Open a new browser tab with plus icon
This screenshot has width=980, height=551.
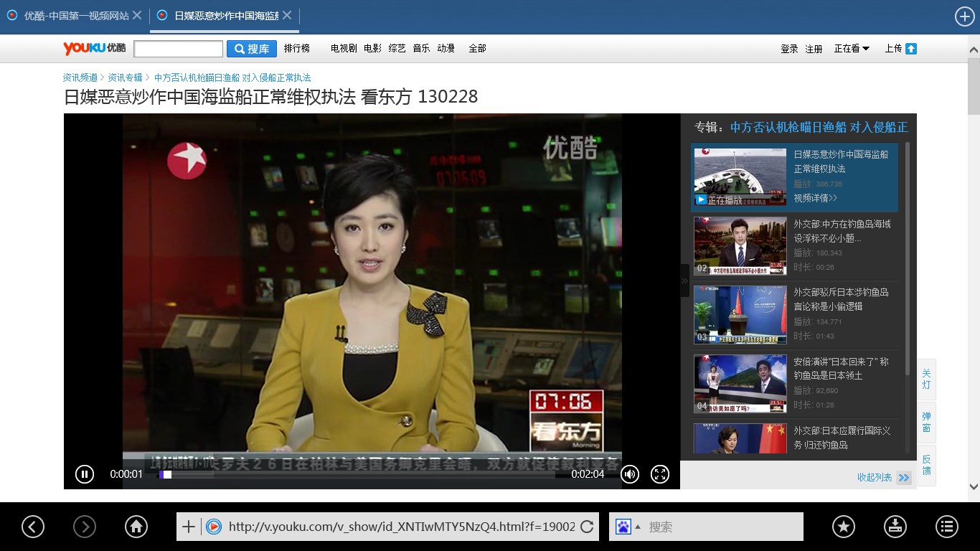[x=965, y=17]
